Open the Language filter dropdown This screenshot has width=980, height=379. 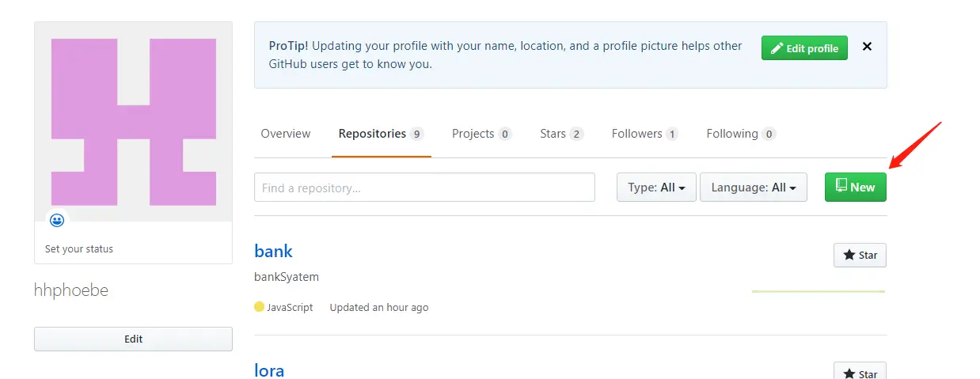(753, 188)
